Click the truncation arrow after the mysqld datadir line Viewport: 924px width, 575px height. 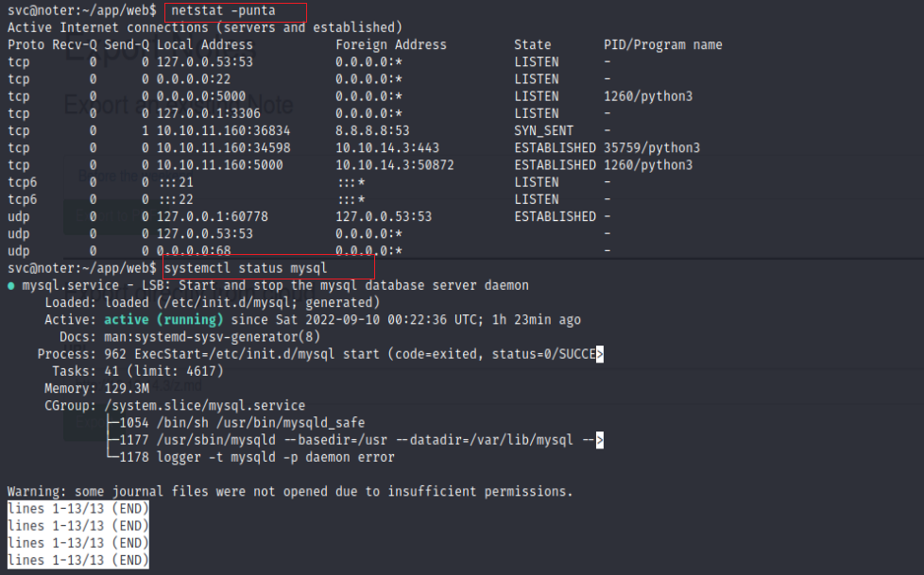coord(600,440)
